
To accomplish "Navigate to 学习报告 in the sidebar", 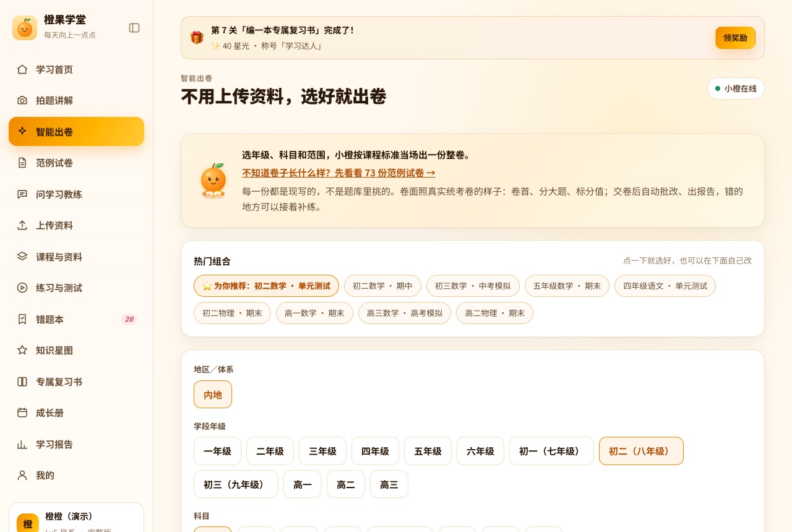I will (x=76, y=444).
